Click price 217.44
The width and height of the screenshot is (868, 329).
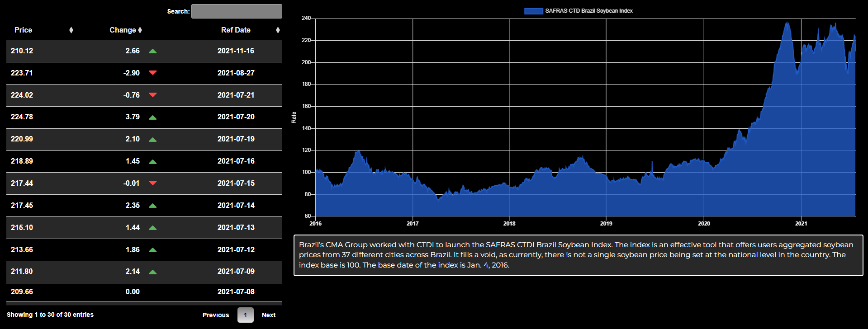coord(22,183)
